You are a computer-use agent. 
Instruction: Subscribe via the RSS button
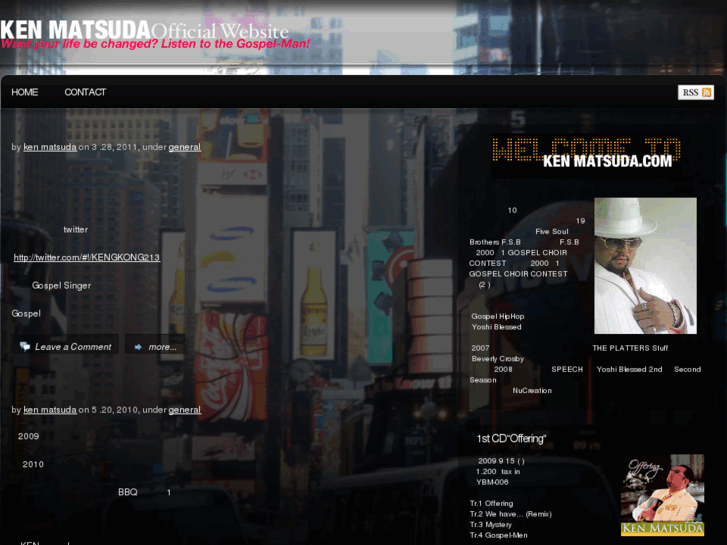pyautogui.click(x=695, y=92)
